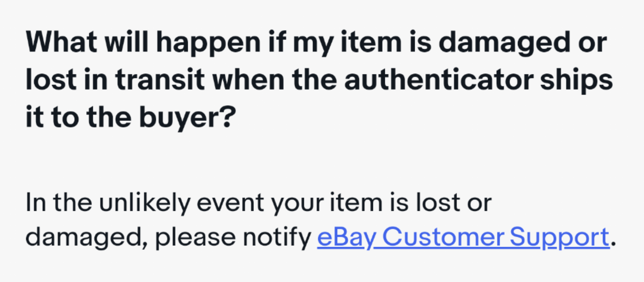This screenshot has height=282, width=644.
Task: Click the word 'Support' within the blue link
Action: click(560, 238)
